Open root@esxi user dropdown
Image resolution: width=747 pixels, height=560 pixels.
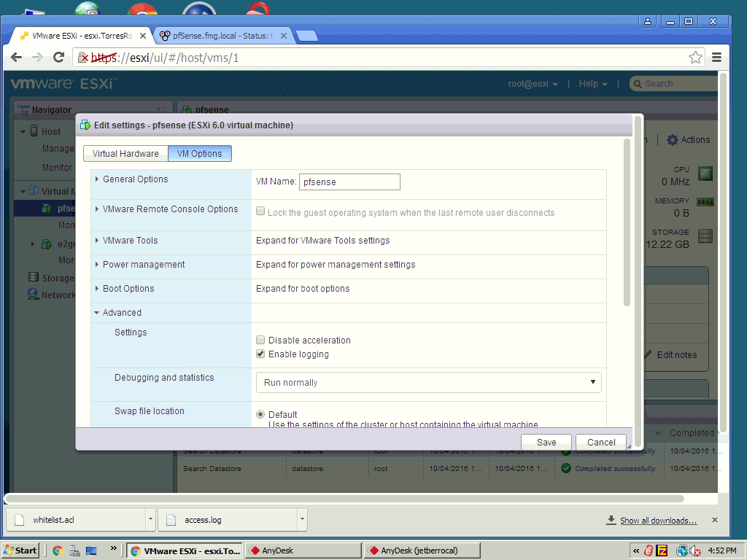(533, 84)
